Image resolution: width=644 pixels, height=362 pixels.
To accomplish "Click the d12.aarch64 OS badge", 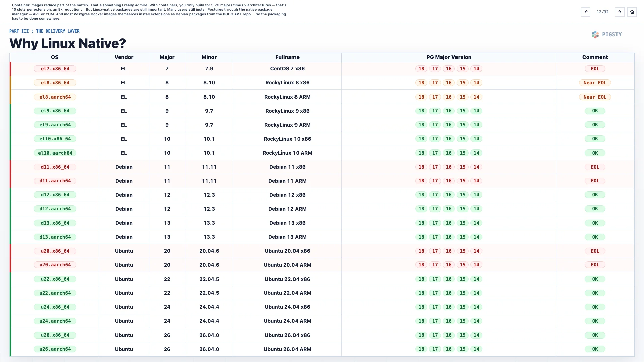I will [x=55, y=209].
